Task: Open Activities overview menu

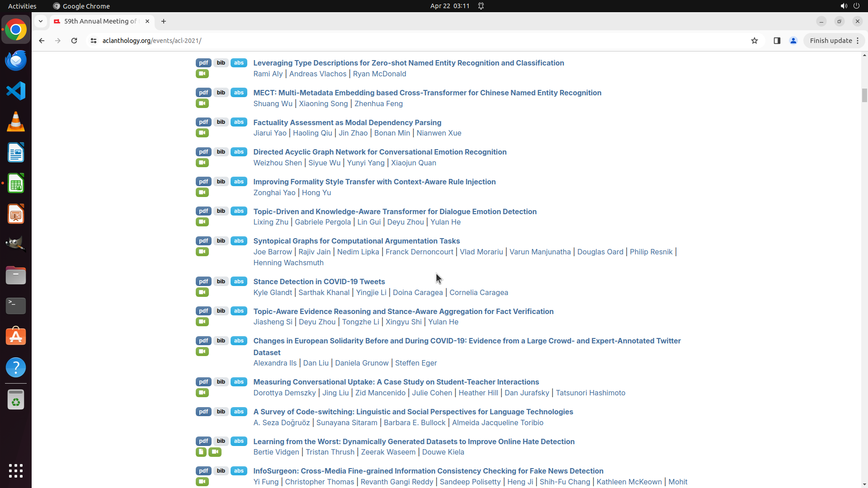Action: pos(22,6)
